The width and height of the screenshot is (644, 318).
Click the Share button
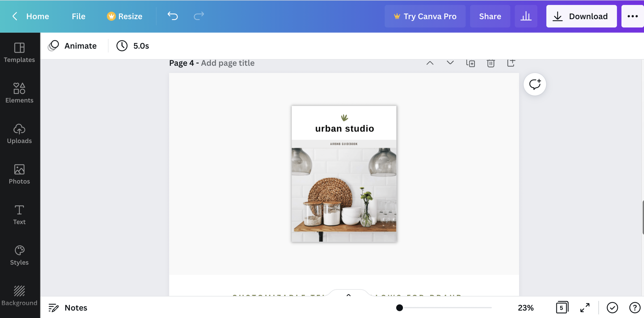click(490, 16)
